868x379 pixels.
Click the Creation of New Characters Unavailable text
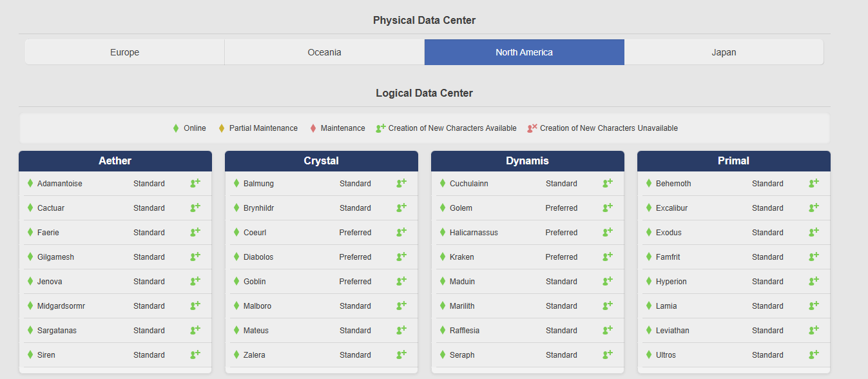pos(609,128)
